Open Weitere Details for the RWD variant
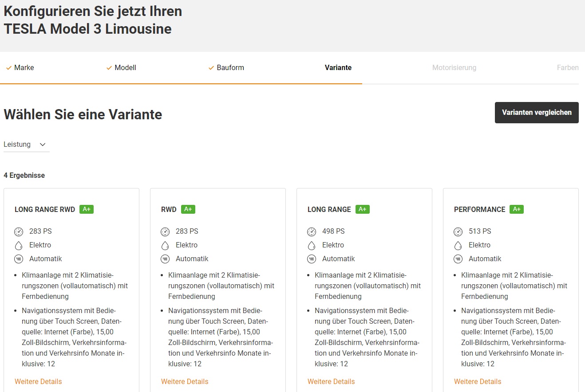Viewport: 585px width, 392px height. pyautogui.click(x=185, y=381)
